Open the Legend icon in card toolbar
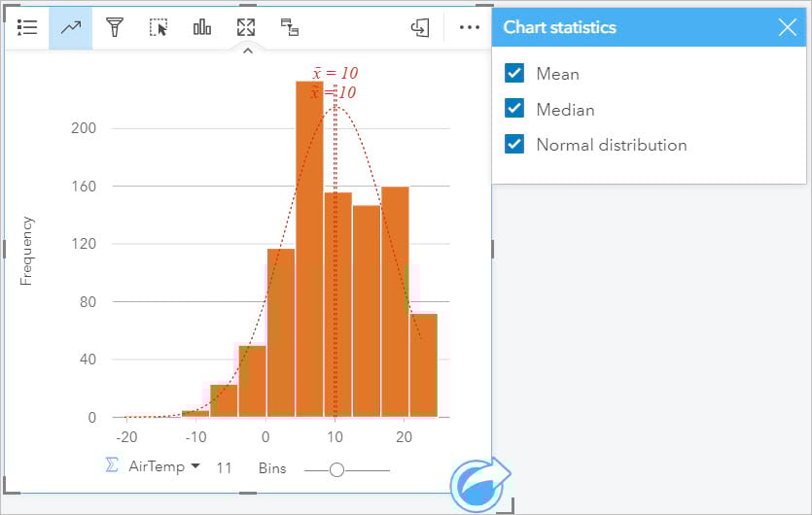 pyautogui.click(x=27, y=27)
